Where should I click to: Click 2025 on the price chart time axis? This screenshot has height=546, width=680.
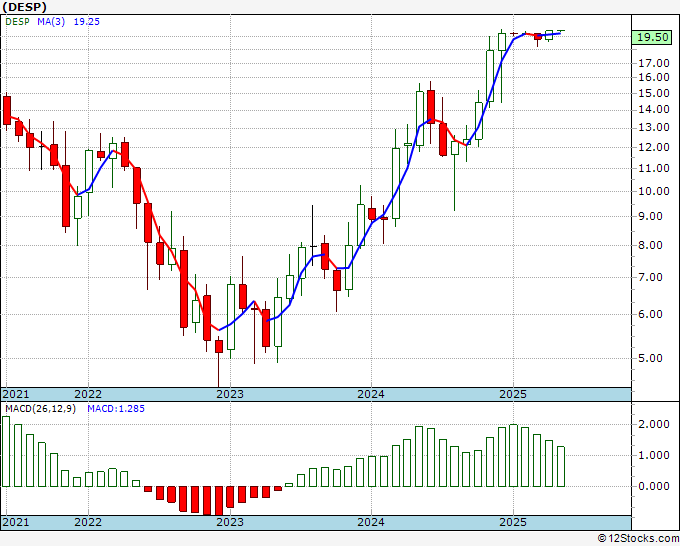point(513,394)
